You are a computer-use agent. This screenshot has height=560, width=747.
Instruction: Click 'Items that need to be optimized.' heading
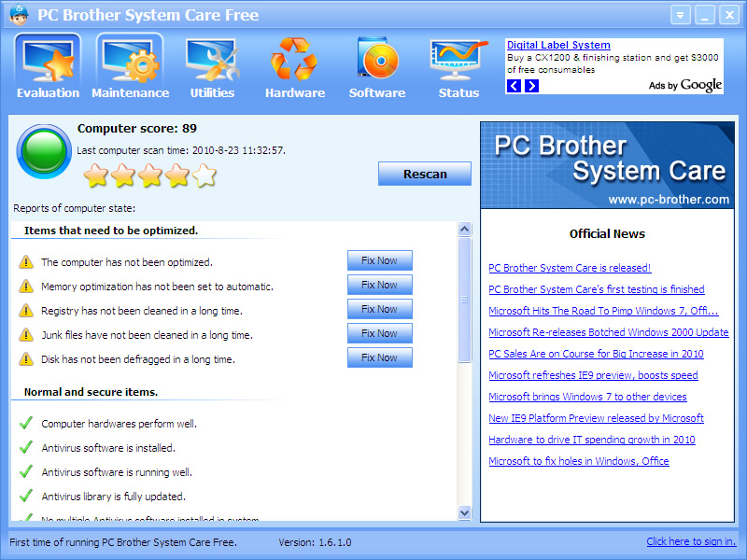(111, 231)
